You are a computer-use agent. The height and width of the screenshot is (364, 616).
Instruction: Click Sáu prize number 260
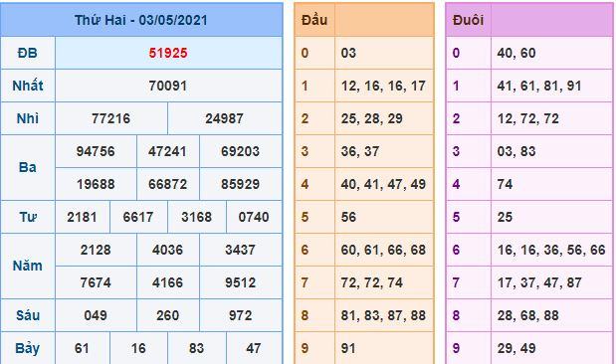pyautogui.click(x=168, y=315)
